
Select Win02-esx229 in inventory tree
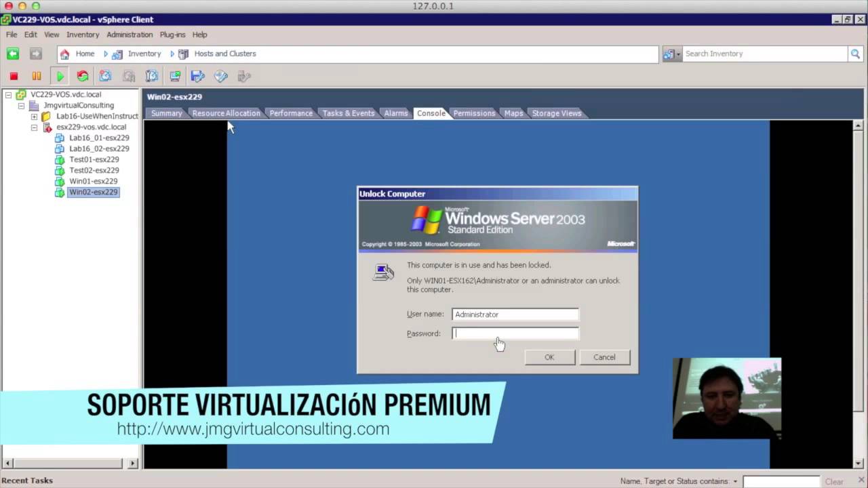click(x=94, y=192)
